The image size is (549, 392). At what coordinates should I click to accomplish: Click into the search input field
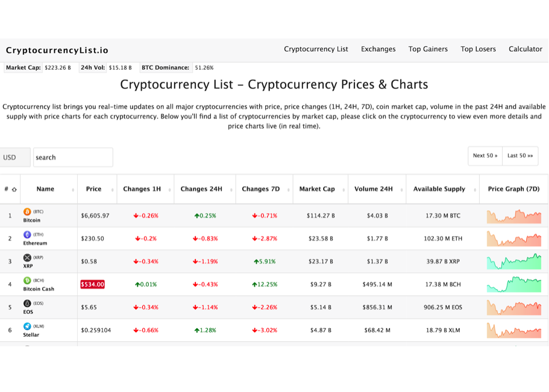[73, 157]
